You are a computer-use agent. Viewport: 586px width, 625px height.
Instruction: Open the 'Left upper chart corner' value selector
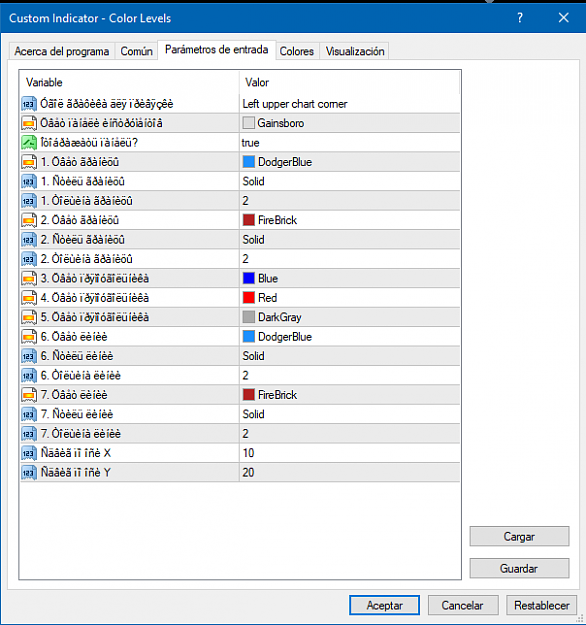pyautogui.click(x=350, y=104)
